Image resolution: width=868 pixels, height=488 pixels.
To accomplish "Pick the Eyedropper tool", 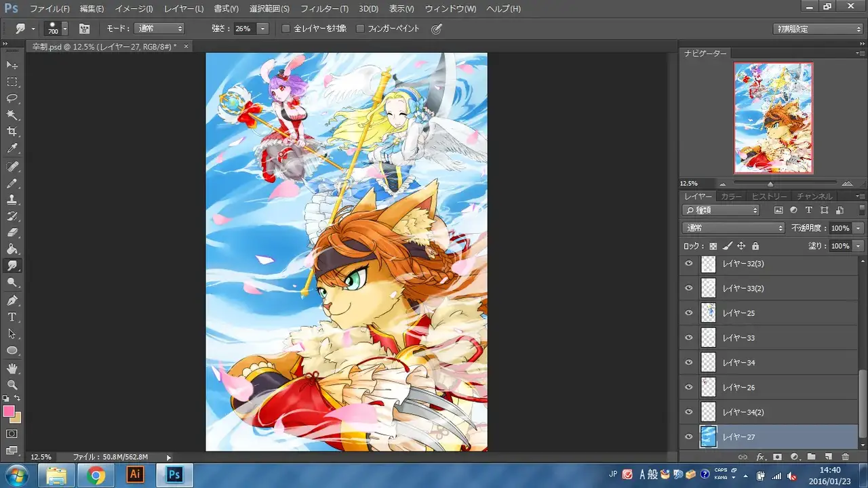I will [x=12, y=148].
